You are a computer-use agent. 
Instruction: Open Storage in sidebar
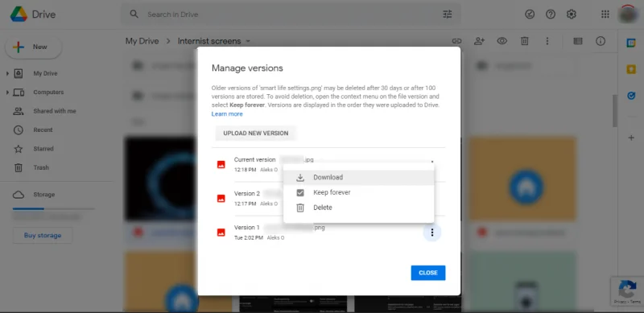44,195
